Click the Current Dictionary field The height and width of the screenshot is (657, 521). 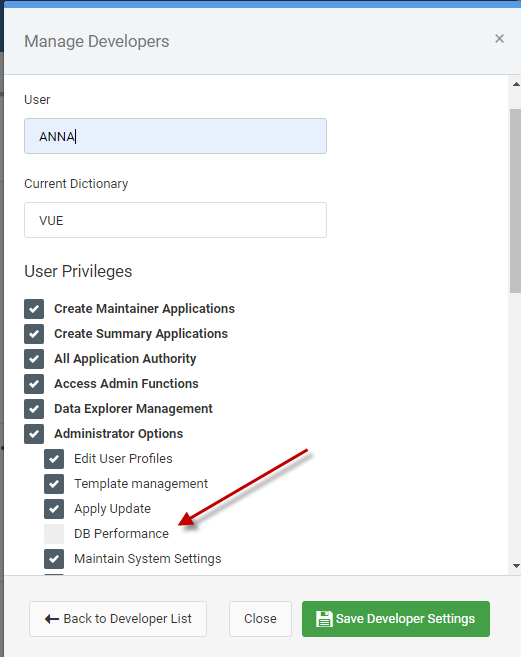tap(175, 220)
